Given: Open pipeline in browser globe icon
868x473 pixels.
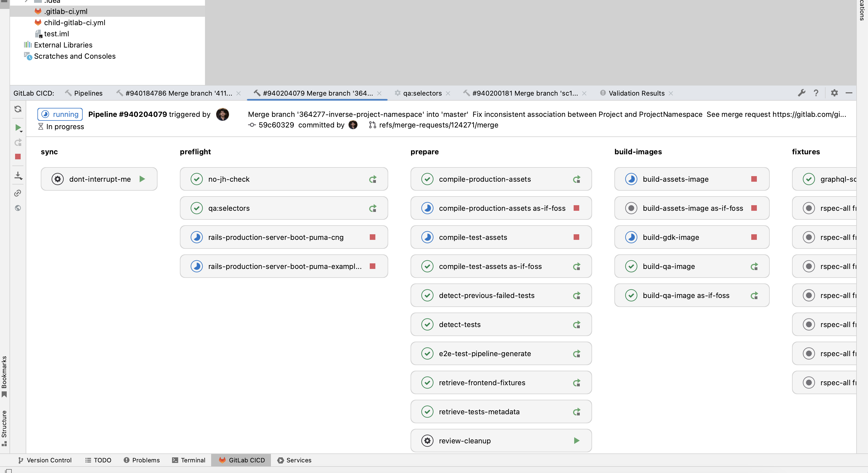Looking at the screenshot, I should [x=18, y=208].
